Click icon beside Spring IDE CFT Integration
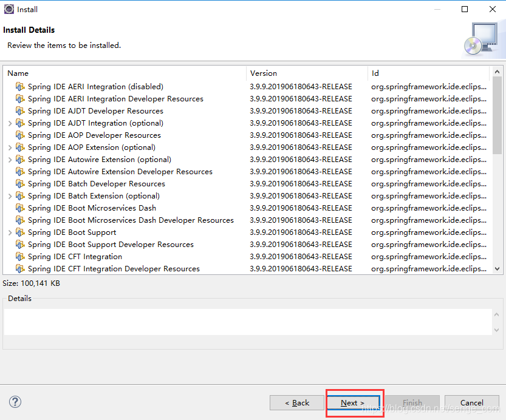Screen dimensions: 506x420 20,257
